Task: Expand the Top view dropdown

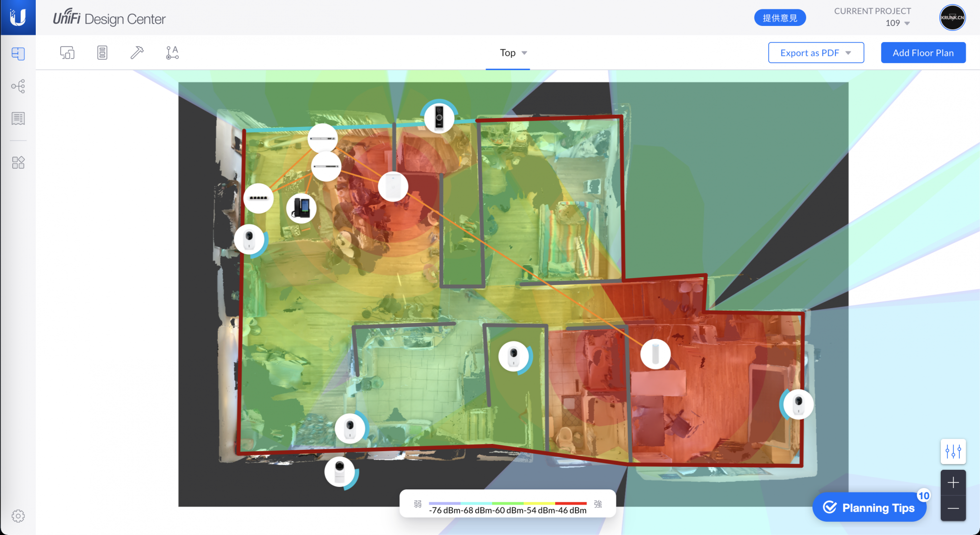Action: pos(513,53)
